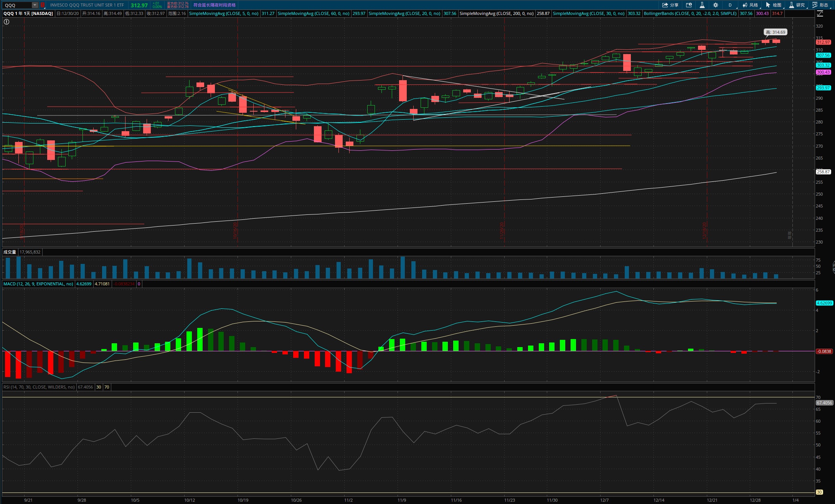Click the 成交量 volume panel label

tap(10, 252)
